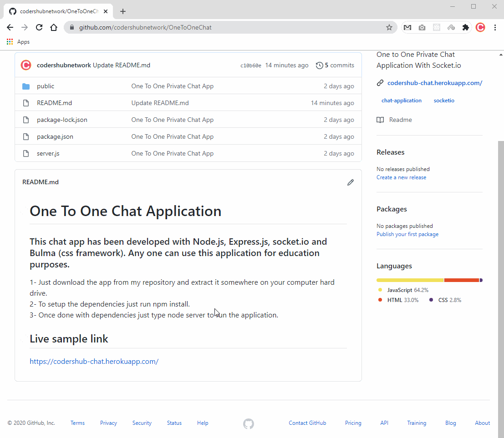Screen dimensions: 504x438
Task: Open the mail extension icon
Action: click(x=407, y=28)
